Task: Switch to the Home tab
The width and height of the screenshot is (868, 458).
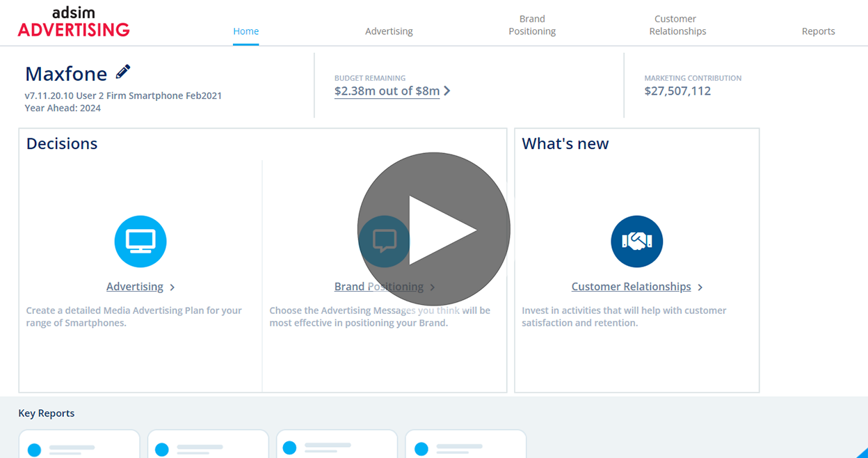Action: (246, 31)
